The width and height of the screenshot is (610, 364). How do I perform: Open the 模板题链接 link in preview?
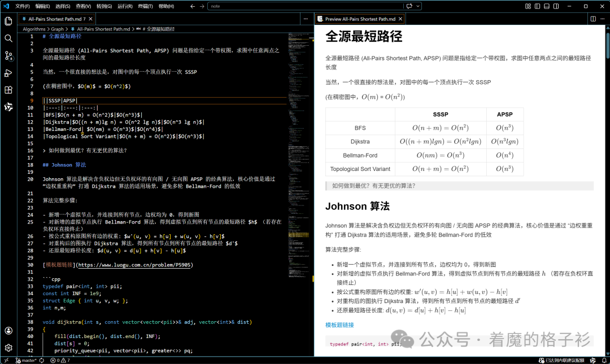(x=339, y=324)
